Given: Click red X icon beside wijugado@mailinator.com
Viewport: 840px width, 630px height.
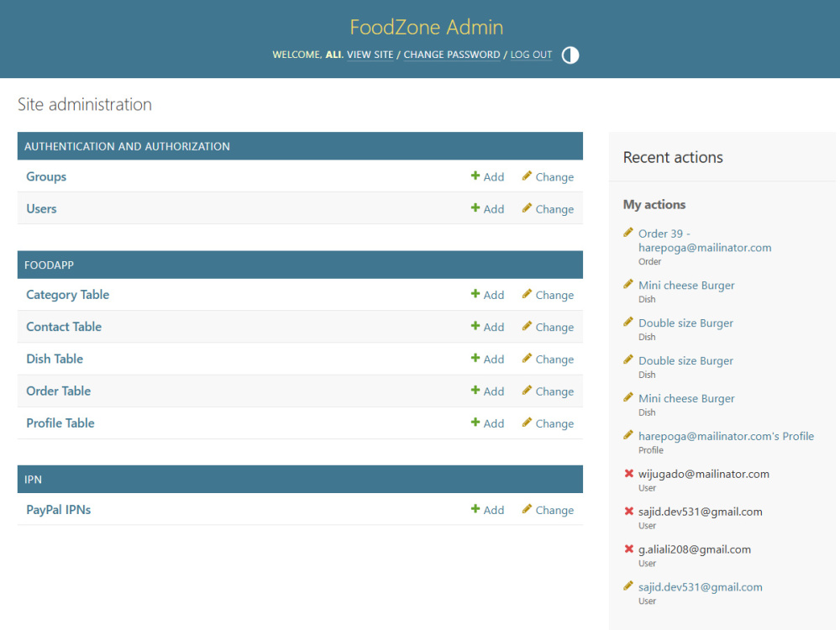Looking at the screenshot, I should 629,473.
